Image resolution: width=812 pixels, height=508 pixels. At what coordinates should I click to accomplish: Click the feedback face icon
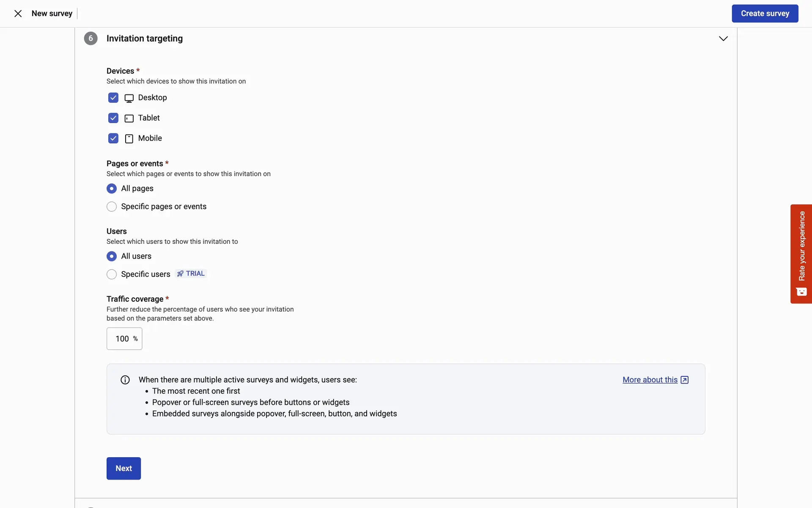coord(801,292)
